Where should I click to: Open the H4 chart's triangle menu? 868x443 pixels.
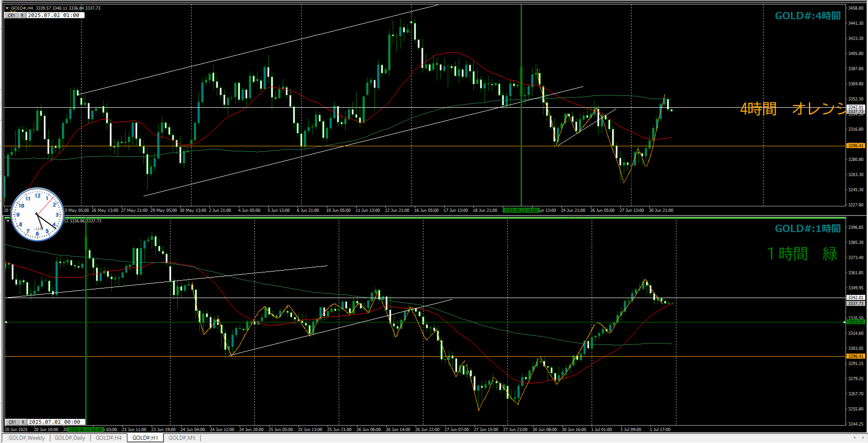(x=7, y=8)
